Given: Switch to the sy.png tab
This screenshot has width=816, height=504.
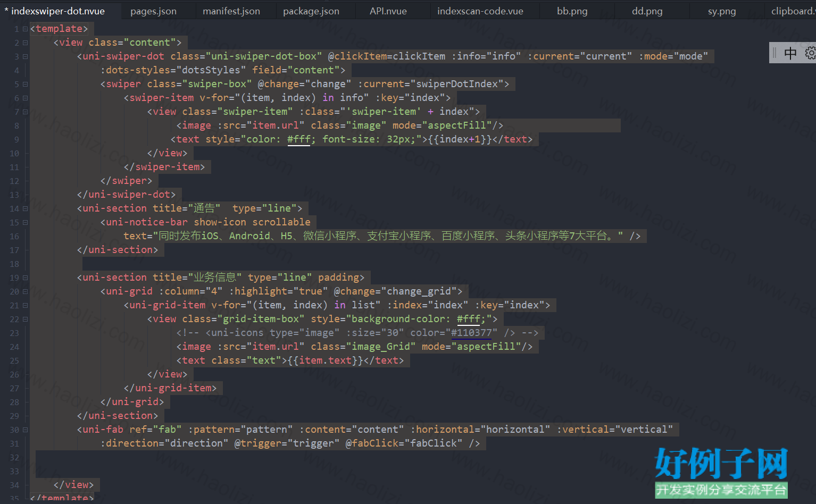Looking at the screenshot, I should click(722, 11).
